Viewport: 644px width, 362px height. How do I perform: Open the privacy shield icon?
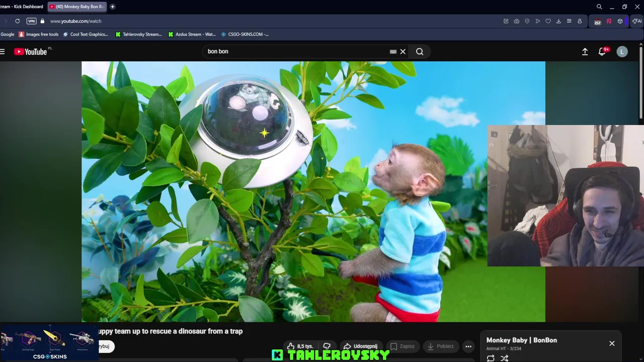[527, 21]
